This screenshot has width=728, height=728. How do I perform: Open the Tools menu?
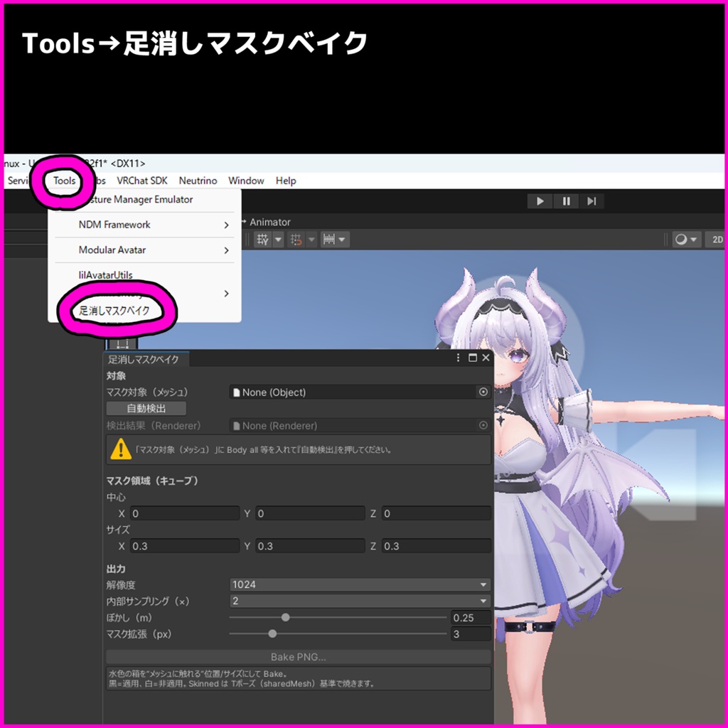(x=64, y=181)
